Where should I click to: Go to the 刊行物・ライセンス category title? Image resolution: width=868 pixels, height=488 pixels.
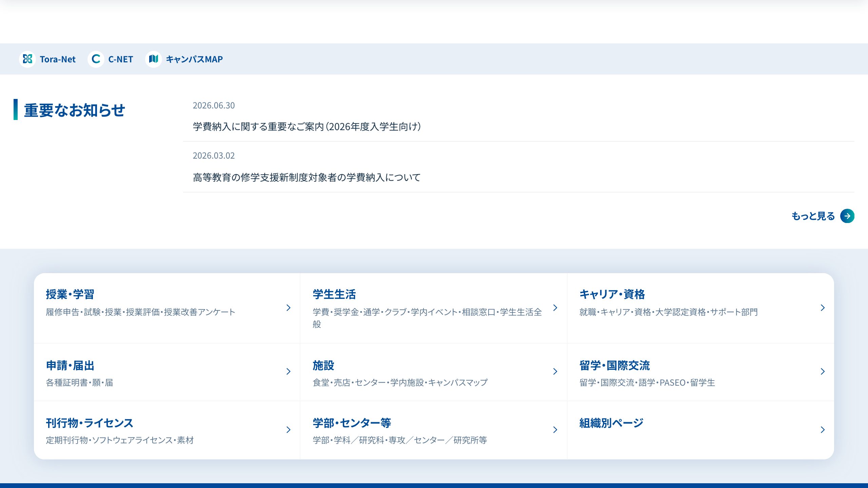[90, 423]
